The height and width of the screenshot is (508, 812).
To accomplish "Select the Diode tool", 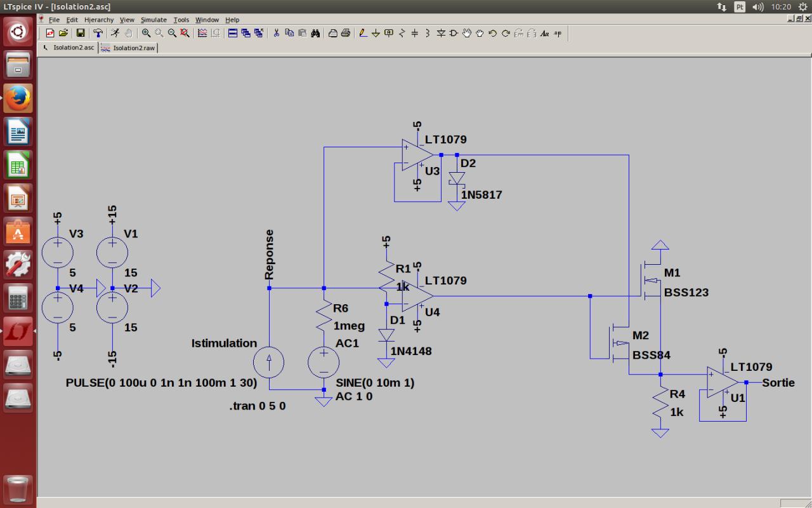I will tap(441, 33).
